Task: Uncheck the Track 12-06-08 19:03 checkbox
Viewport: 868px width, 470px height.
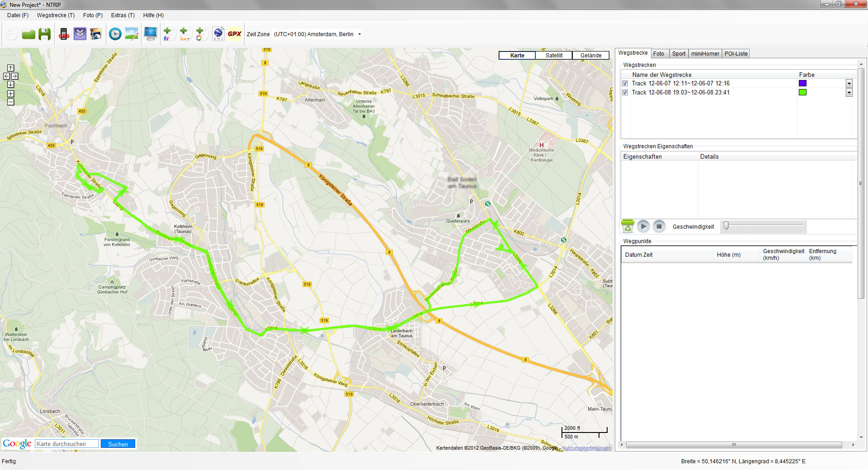Action: [625, 93]
